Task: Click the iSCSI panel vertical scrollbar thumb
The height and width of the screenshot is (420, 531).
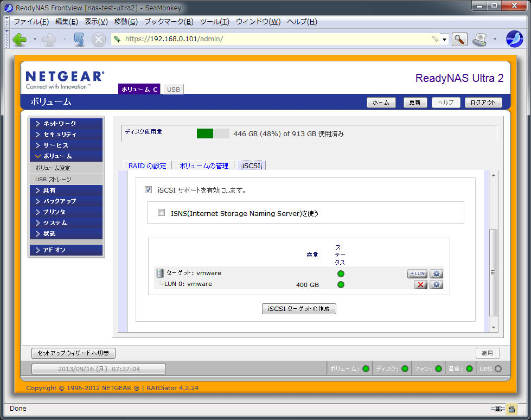Action: pyautogui.click(x=494, y=272)
